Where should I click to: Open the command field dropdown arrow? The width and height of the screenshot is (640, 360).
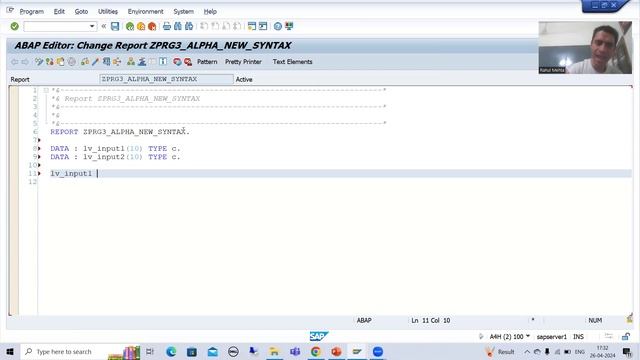click(92, 26)
